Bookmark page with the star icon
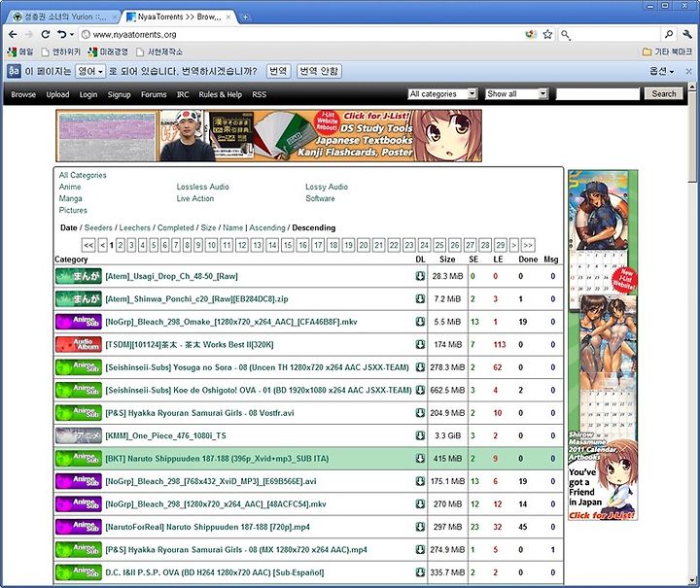 coord(547,34)
